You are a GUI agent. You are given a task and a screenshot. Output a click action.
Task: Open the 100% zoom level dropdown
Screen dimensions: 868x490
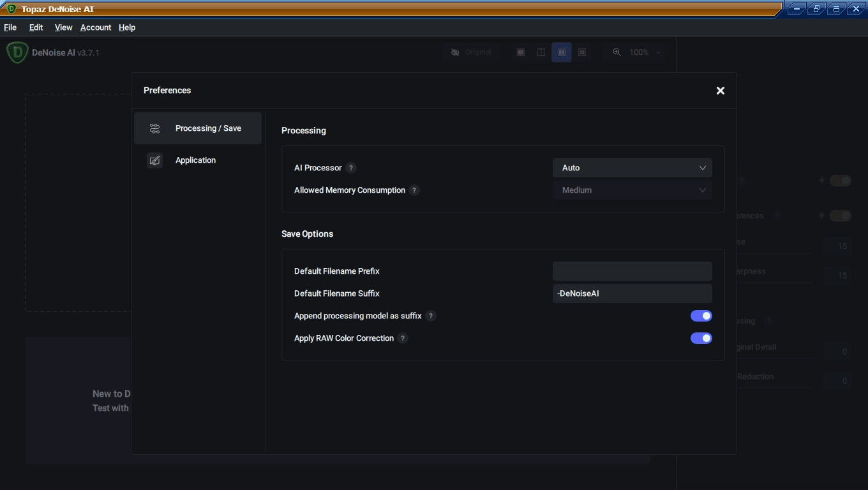tap(645, 52)
